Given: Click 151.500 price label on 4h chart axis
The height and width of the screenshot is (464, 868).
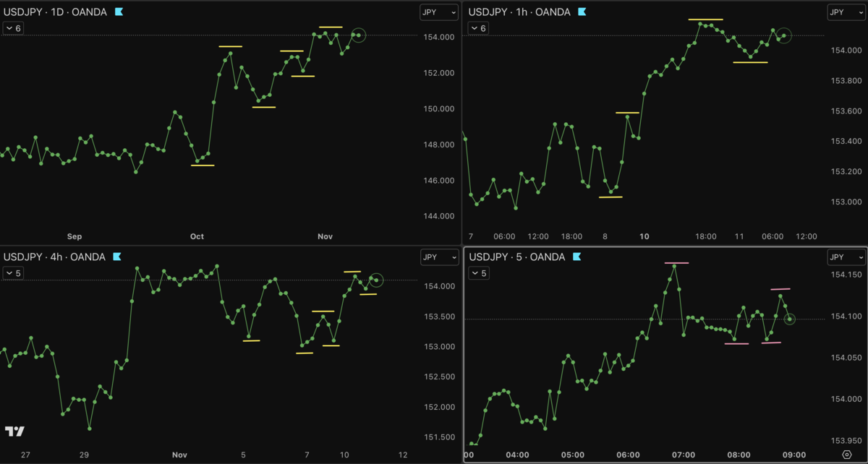Looking at the screenshot, I should [x=438, y=437].
